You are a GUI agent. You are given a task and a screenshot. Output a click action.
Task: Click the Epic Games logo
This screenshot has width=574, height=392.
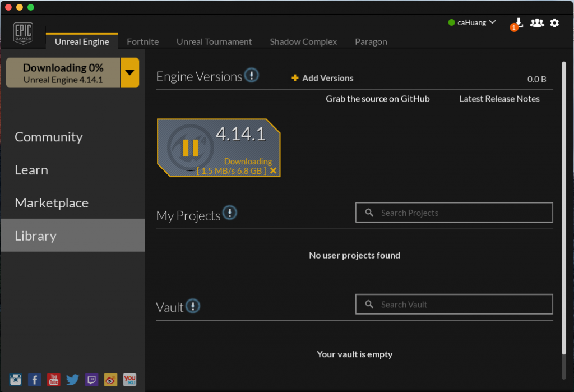[23, 33]
